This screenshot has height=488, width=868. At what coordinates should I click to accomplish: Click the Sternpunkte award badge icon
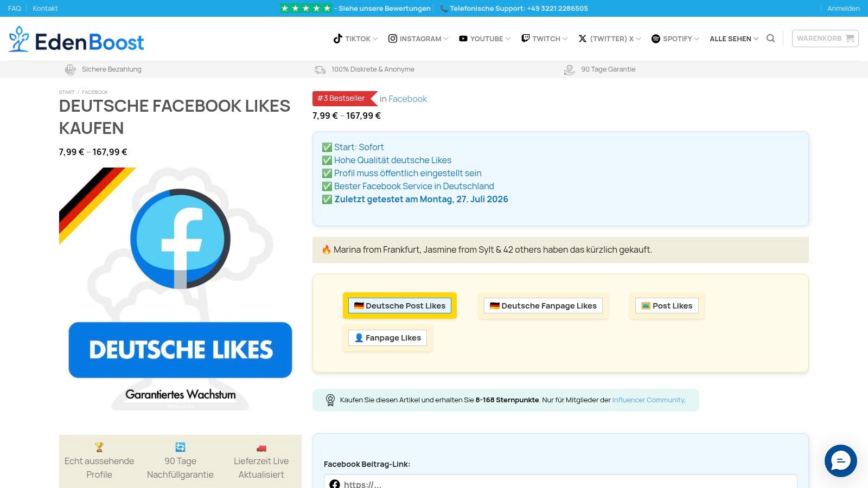point(330,400)
